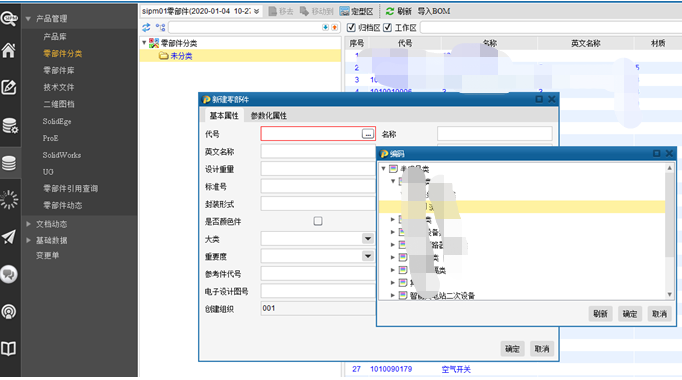The width and height of the screenshot is (682, 380).
Task: Click the loading spinner icon in sidebar
Action: click(x=9, y=200)
